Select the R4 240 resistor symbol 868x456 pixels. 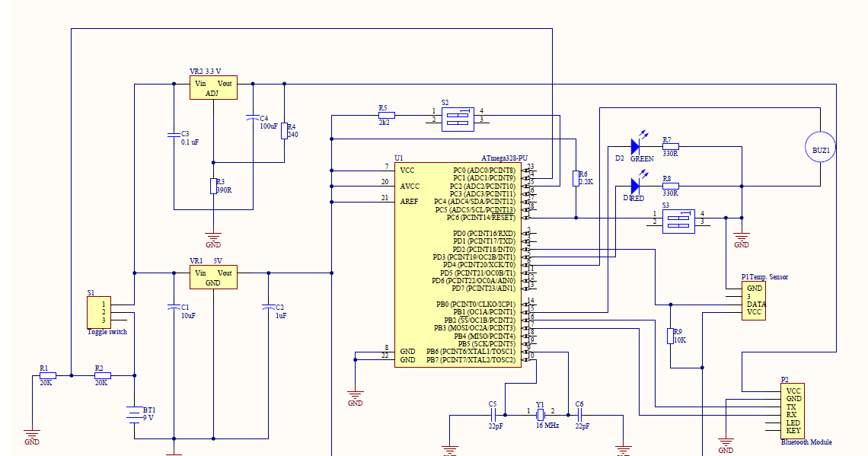pos(285,131)
